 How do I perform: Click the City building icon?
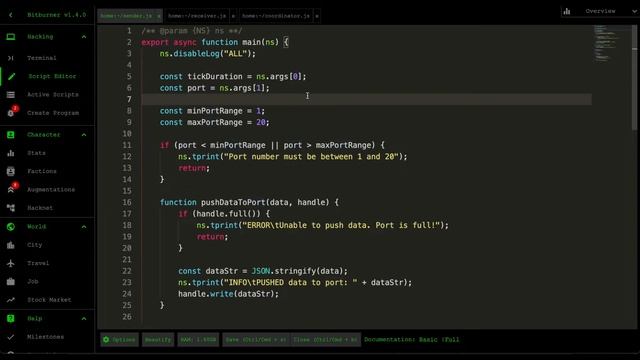pyautogui.click(x=11, y=245)
